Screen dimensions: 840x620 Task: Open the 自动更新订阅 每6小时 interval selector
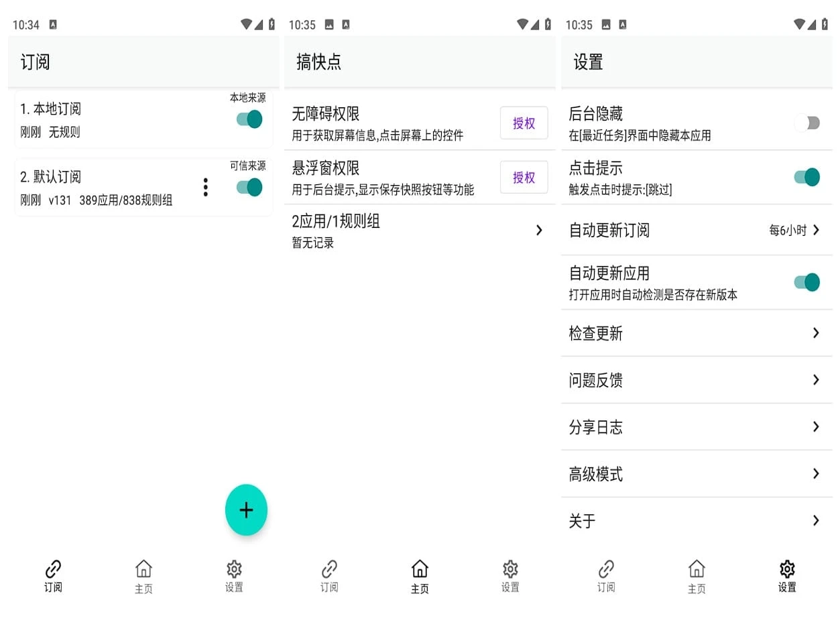[794, 231]
